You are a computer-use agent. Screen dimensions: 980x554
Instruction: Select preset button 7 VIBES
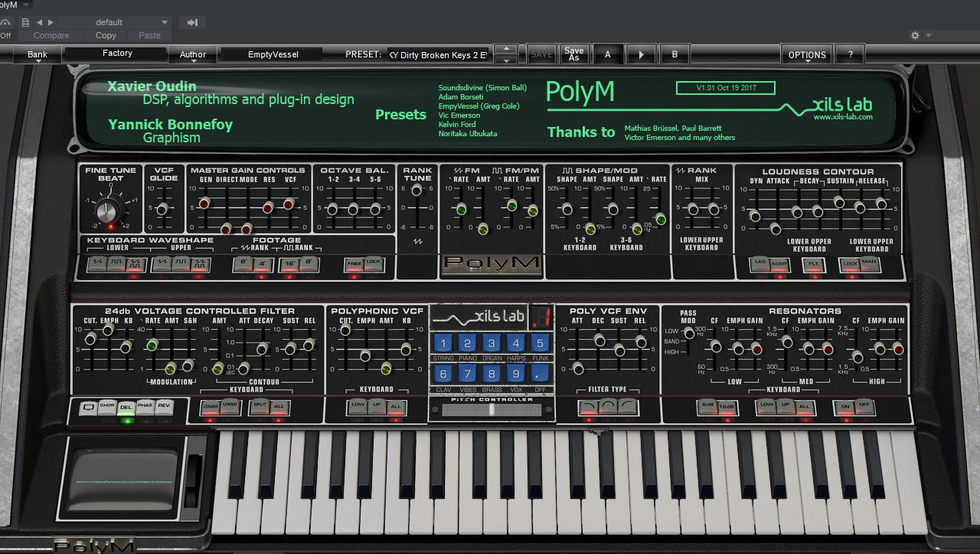tap(467, 374)
